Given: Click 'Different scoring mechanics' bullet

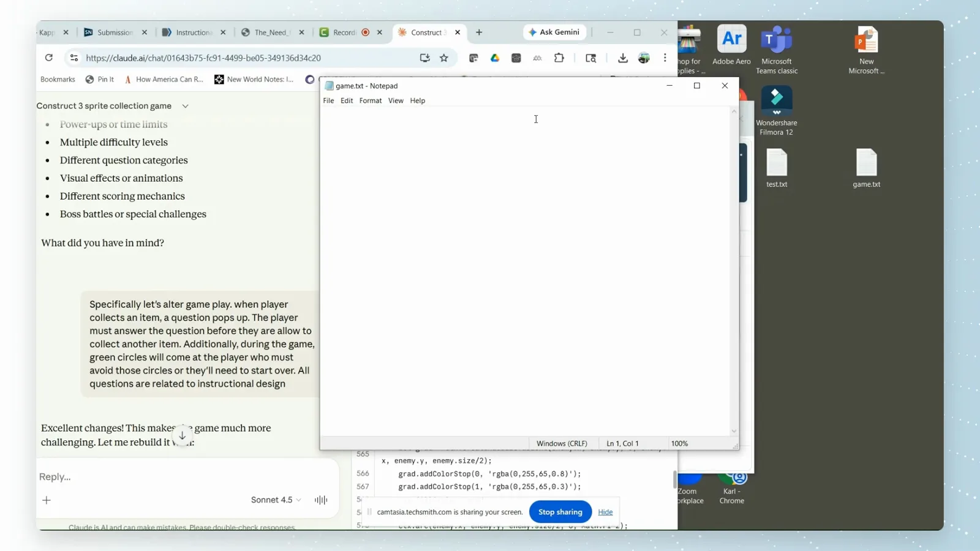Looking at the screenshot, I should (x=123, y=196).
